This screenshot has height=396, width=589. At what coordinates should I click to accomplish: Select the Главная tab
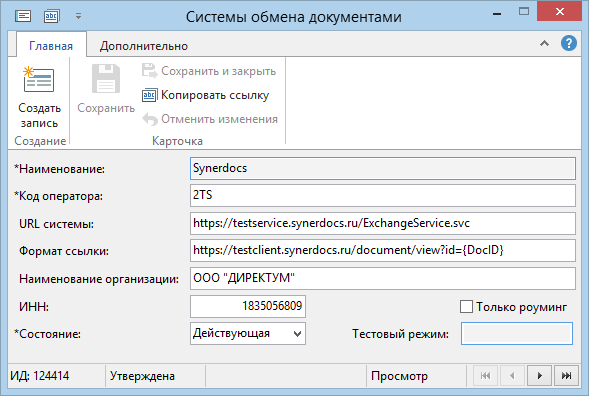click(x=51, y=46)
